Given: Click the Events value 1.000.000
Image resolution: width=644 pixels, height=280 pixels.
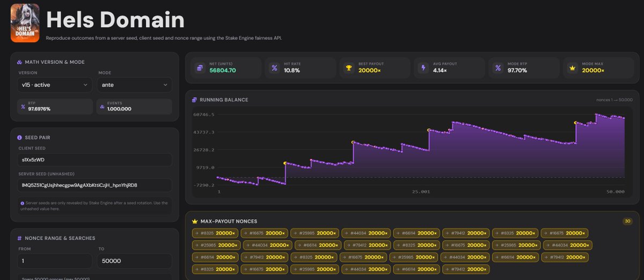Looking at the screenshot, I should click(x=120, y=108).
